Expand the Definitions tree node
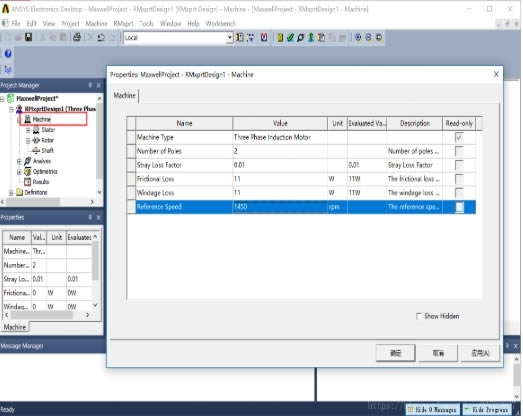 [11, 192]
